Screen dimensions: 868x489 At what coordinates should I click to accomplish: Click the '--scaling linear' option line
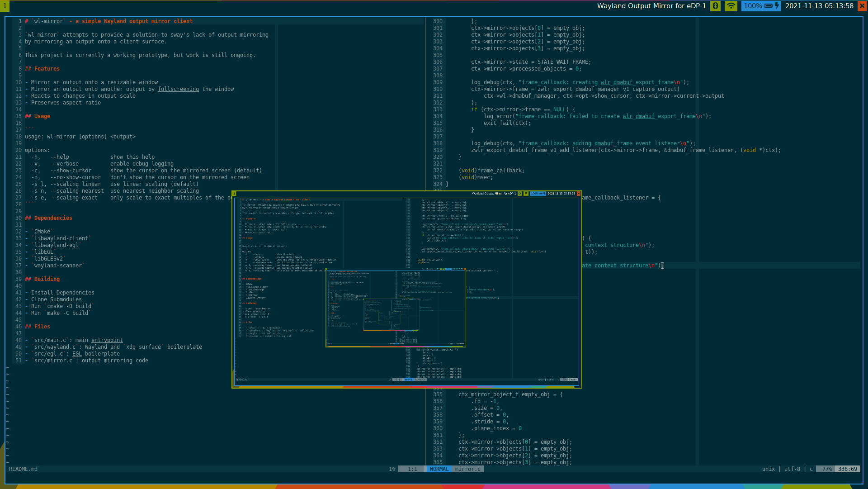[x=115, y=184]
